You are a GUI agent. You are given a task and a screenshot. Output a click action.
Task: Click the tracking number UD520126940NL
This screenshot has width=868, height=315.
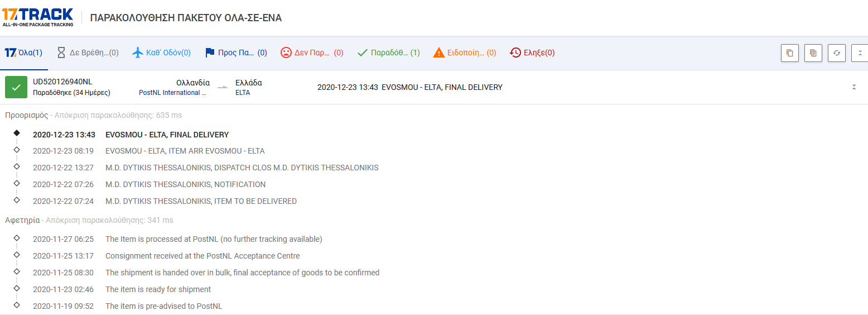(62, 82)
